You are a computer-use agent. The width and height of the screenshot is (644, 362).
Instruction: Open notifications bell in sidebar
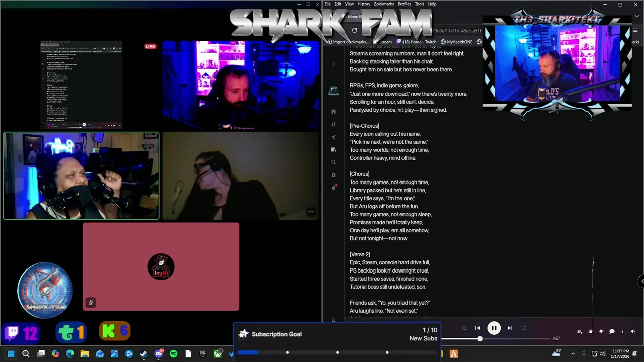[333, 187]
